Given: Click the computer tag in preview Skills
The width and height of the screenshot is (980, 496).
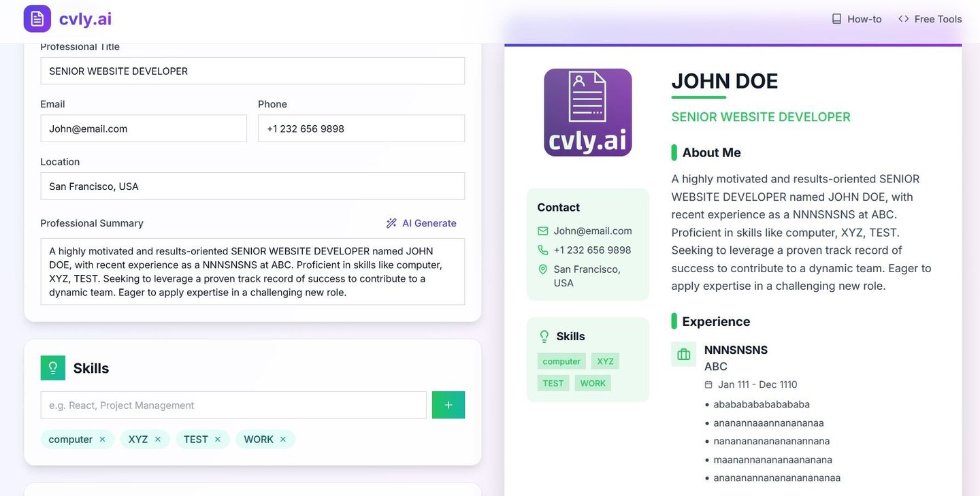Looking at the screenshot, I should click(561, 361).
